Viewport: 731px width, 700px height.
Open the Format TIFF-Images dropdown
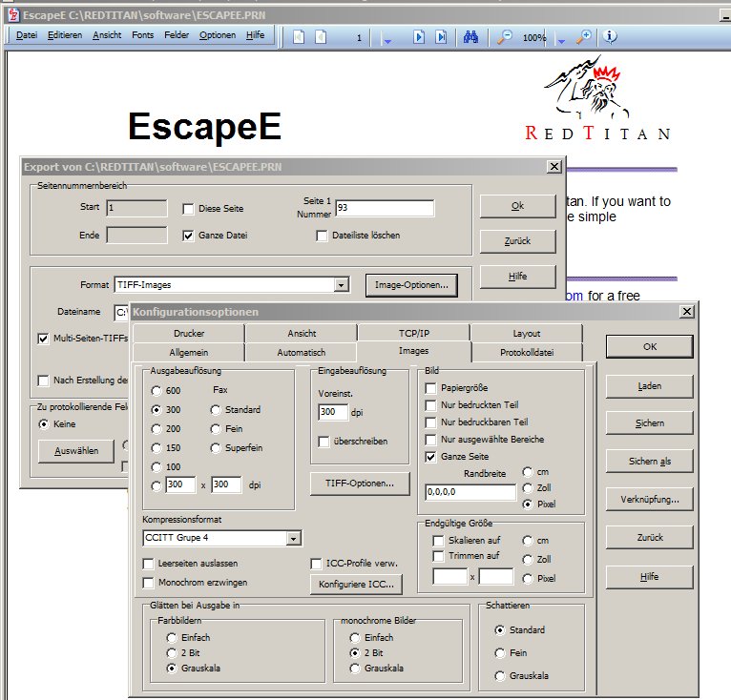[x=342, y=285]
